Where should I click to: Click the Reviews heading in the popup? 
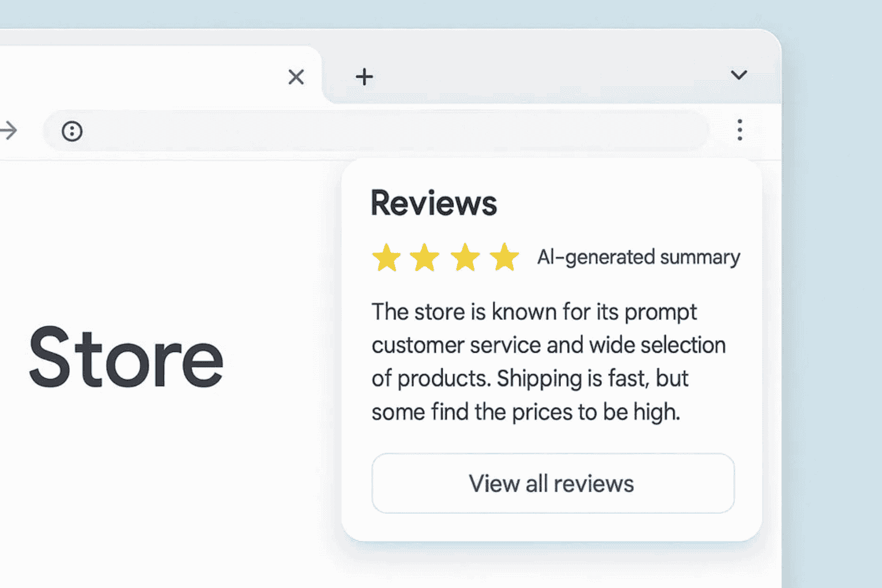tap(434, 203)
